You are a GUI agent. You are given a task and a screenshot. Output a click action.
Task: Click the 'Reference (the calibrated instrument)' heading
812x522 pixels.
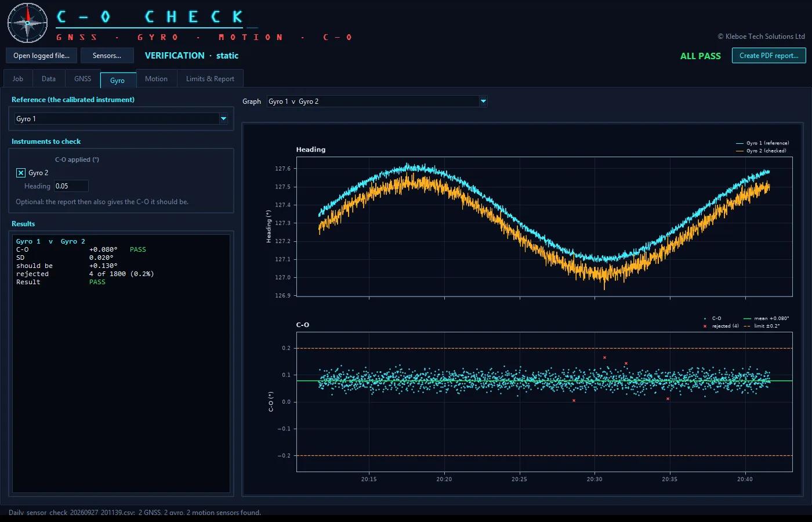tap(73, 100)
